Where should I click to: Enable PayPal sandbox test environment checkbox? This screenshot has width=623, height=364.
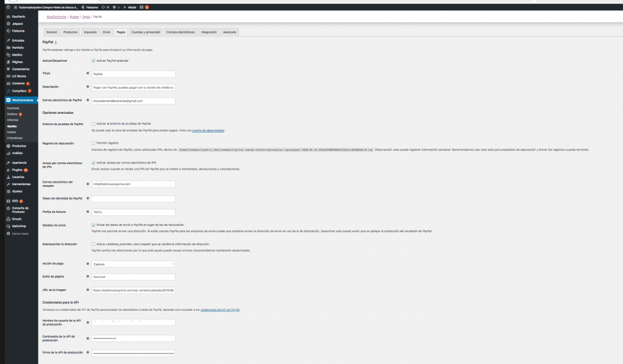click(93, 124)
